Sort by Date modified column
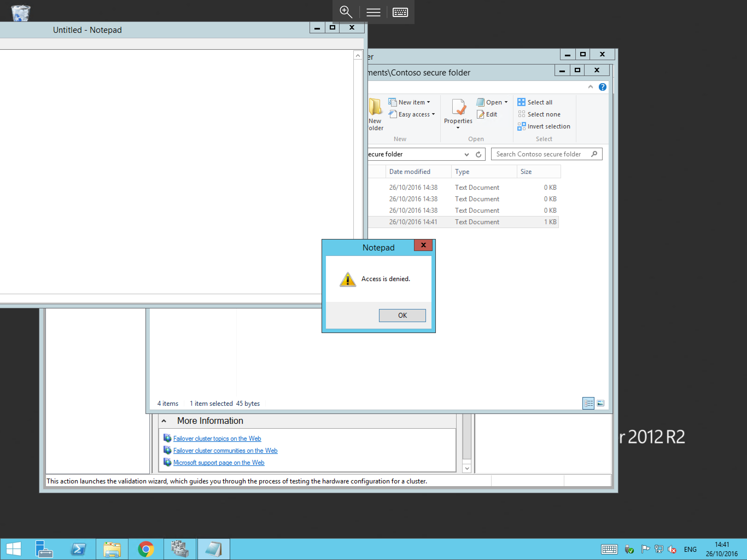This screenshot has width=747, height=560. click(410, 171)
